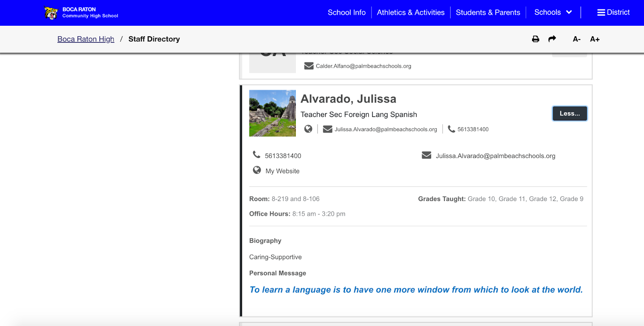Click envelope icon next to Julissa.Alvarado header email
Image resolution: width=644 pixels, height=326 pixels.
click(x=328, y=129)
